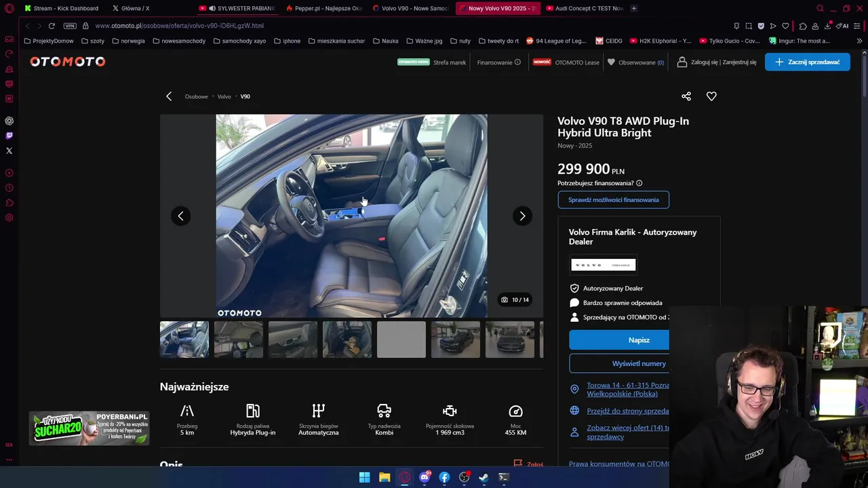The width and height of the screenshot is (868, 488).
Task: Click Zaloguj się | Zarejestruj się
Action: pos(717,62)
